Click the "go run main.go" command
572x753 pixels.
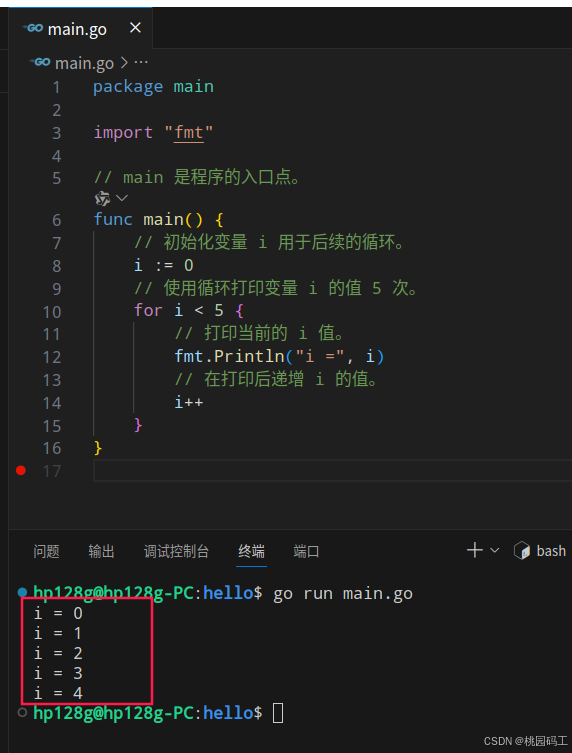[343, 594]
